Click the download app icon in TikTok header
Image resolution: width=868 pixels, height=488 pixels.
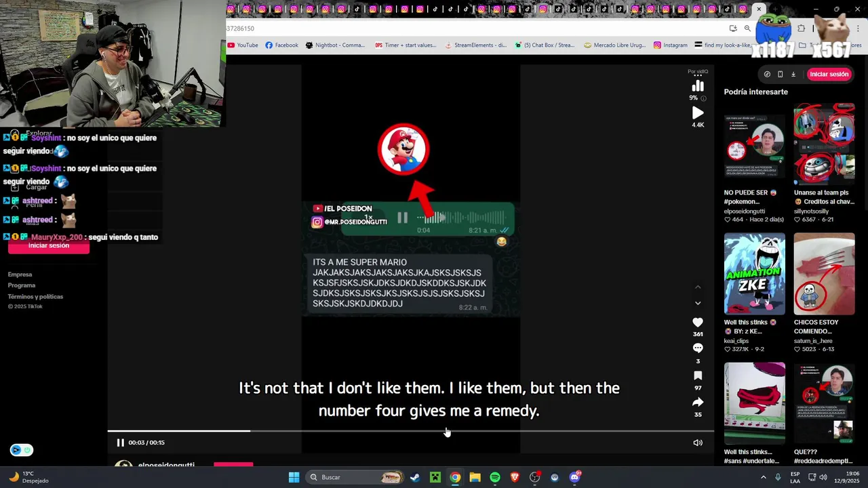pos(793,75)
